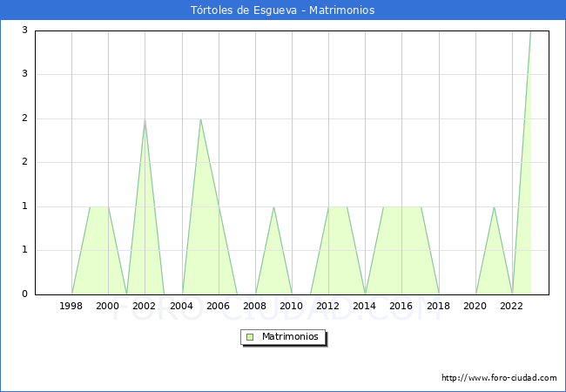Click the 2000 x-axis label
Image resolution: width=566 pixels, height=392 pixels.
pos(108,306)
